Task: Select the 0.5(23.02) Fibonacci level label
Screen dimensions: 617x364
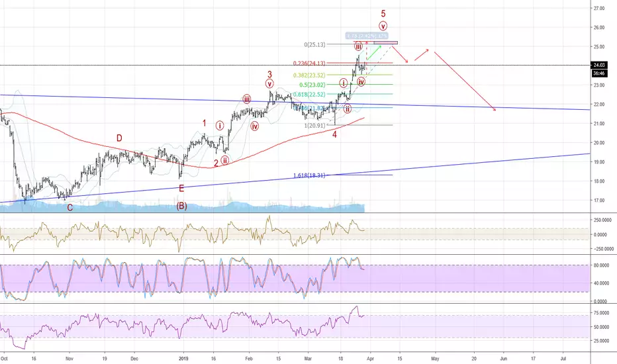Action: 312,85
